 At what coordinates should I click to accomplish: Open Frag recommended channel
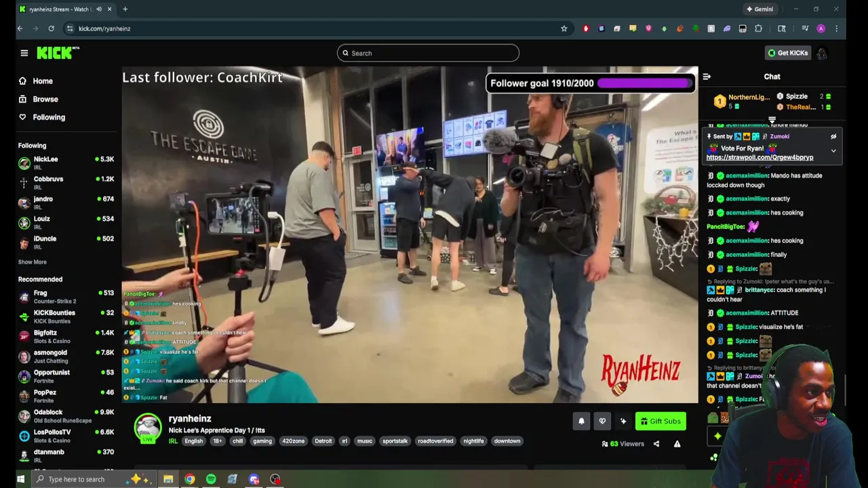pyautogui.click(x=66, y=296)
